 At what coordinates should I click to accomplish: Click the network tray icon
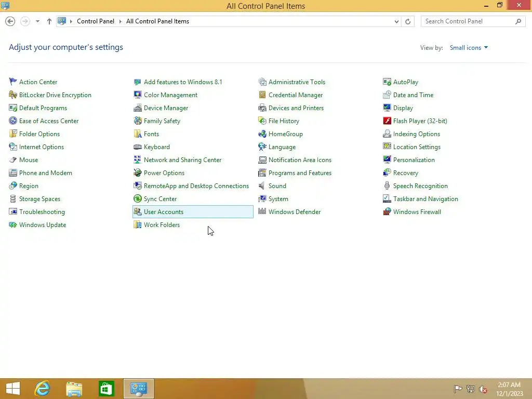pos(471,389)
